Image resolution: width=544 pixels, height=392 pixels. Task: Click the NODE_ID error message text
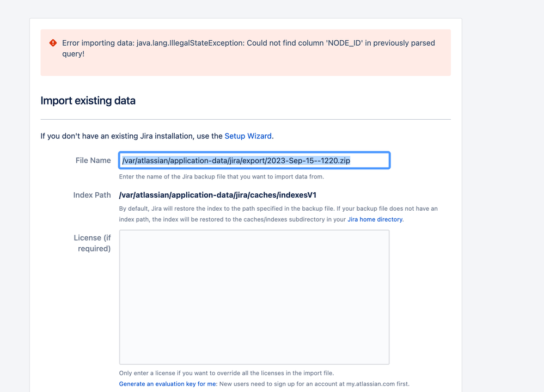tap(248, 48)
